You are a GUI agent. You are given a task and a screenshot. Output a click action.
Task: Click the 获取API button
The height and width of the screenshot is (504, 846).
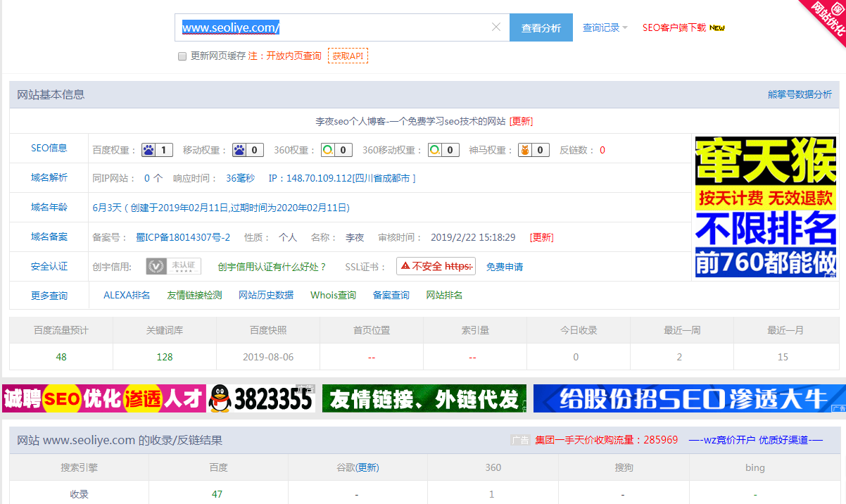tap(348, 56)
